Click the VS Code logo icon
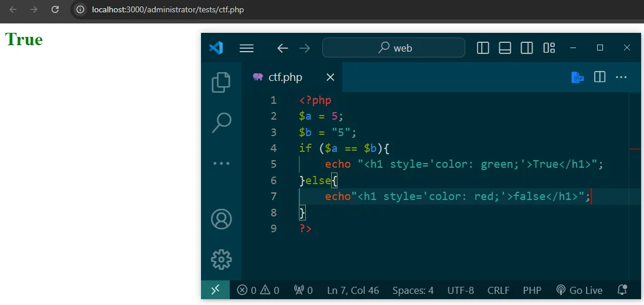This screenshot has height=305, width=644. tap(216, 48)
